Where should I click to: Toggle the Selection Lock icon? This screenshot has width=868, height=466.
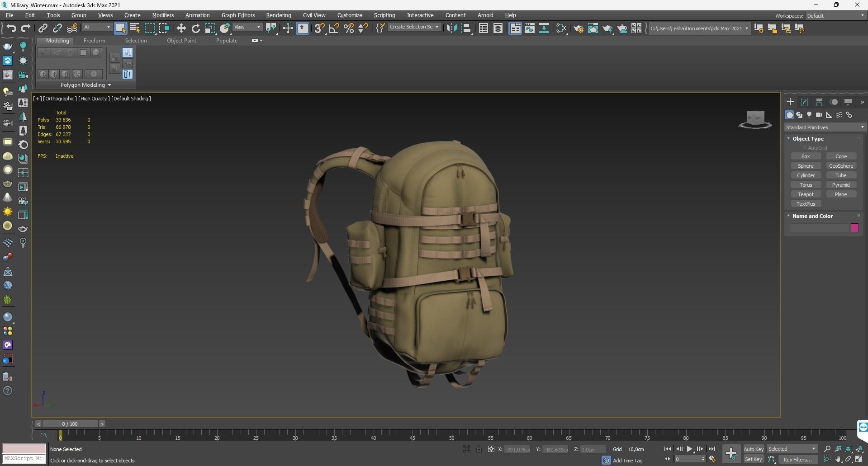pyautogui.click(x=479, y=449)
